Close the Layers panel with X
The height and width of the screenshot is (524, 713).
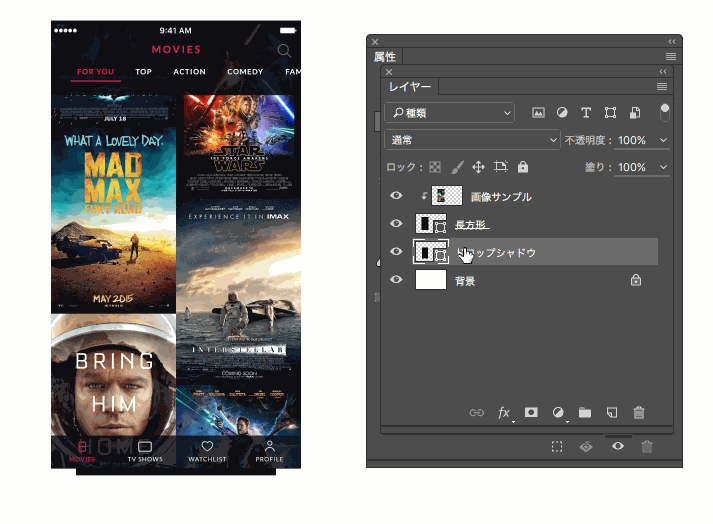click(x=389, y=72)
